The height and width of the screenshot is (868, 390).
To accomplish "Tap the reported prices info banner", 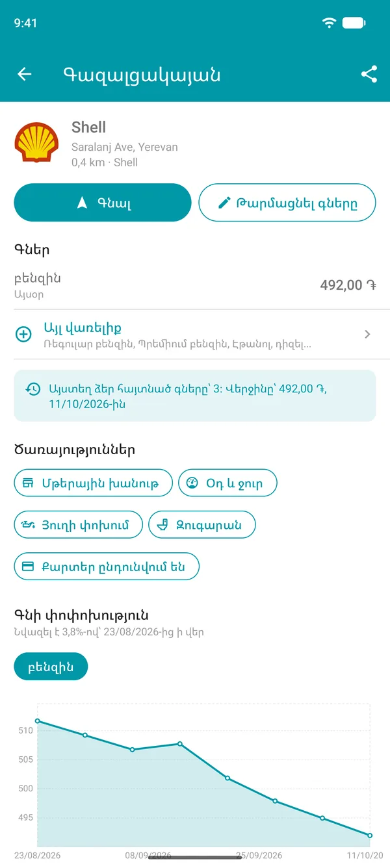I will [195, 396].
